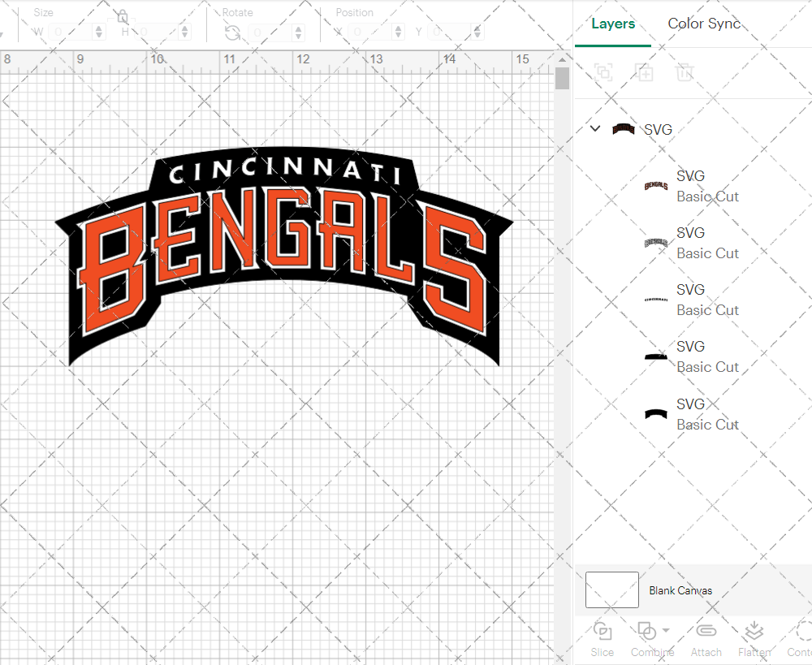
Task: Click the Rotate angle input field
Action: 270,32
